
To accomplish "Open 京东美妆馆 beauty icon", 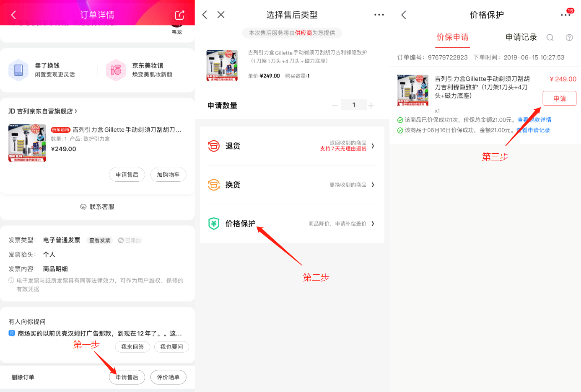I will pyautogui.click(x=116, y=70).
